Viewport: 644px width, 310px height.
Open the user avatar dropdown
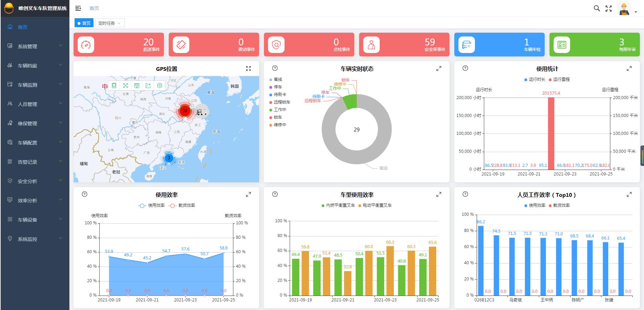pos(627,9)
